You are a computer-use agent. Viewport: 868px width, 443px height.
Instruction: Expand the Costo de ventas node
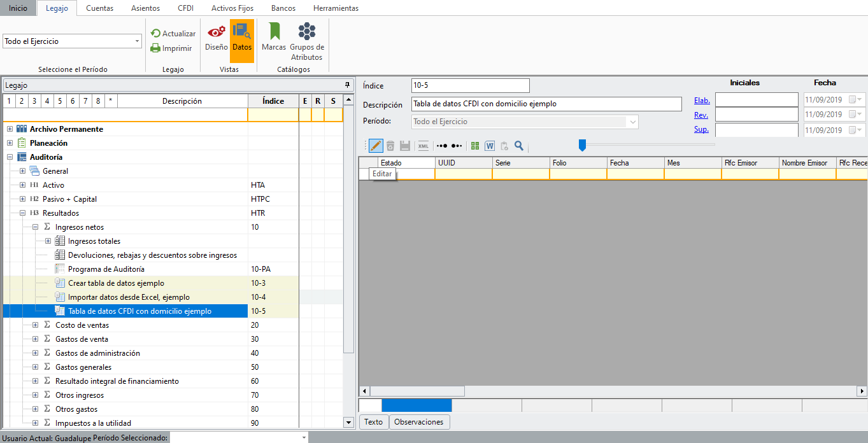point(35,325)
